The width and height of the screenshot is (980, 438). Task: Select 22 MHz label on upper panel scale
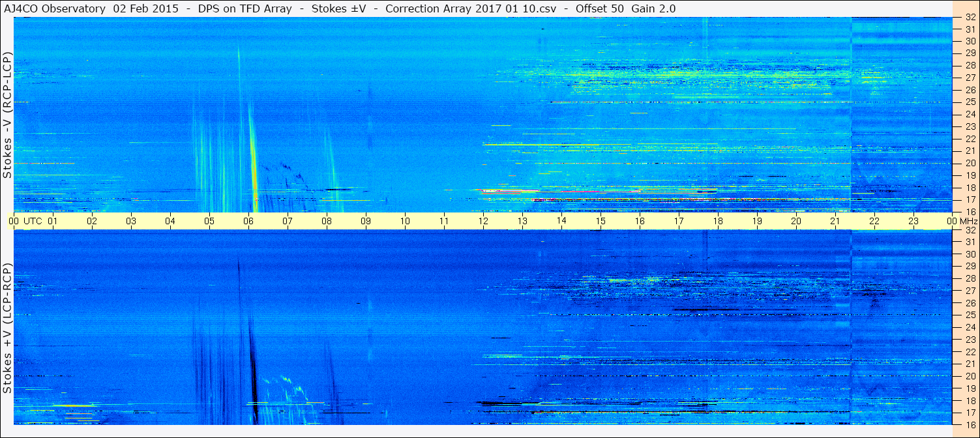(x=970, y=139)
